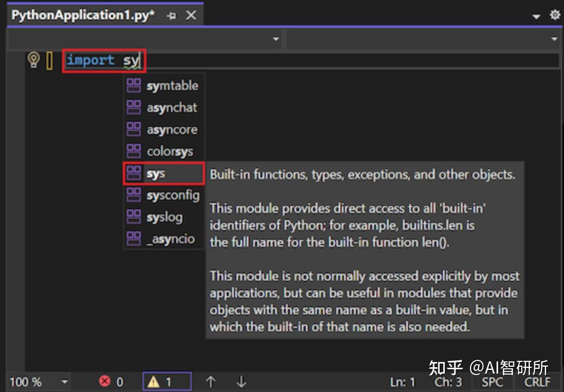
Task: Click the navigate-up arrow in status bar
Action: [211, 381]
